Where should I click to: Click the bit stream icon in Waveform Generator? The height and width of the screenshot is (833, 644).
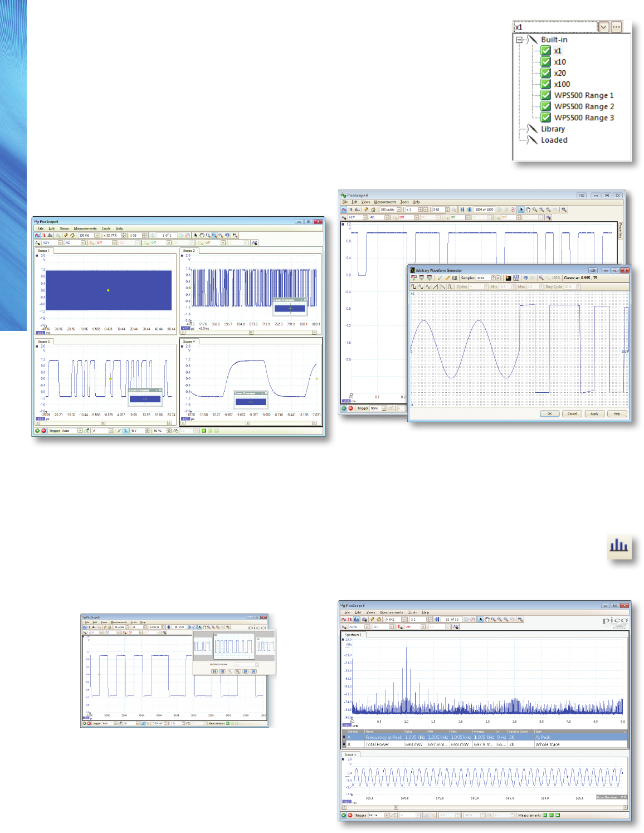pyautogui.click(x=454, y=278)
